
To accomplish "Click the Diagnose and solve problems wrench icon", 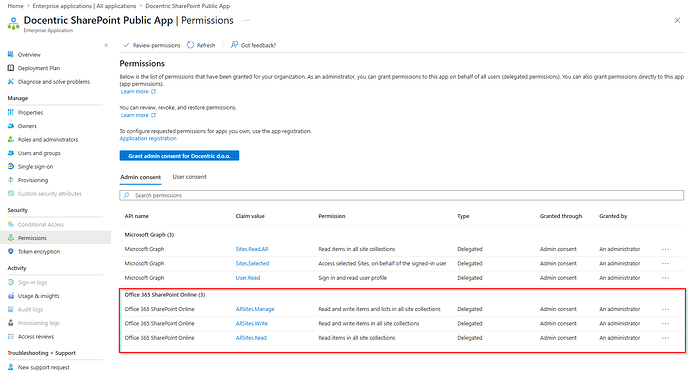I will click(11, 81).
